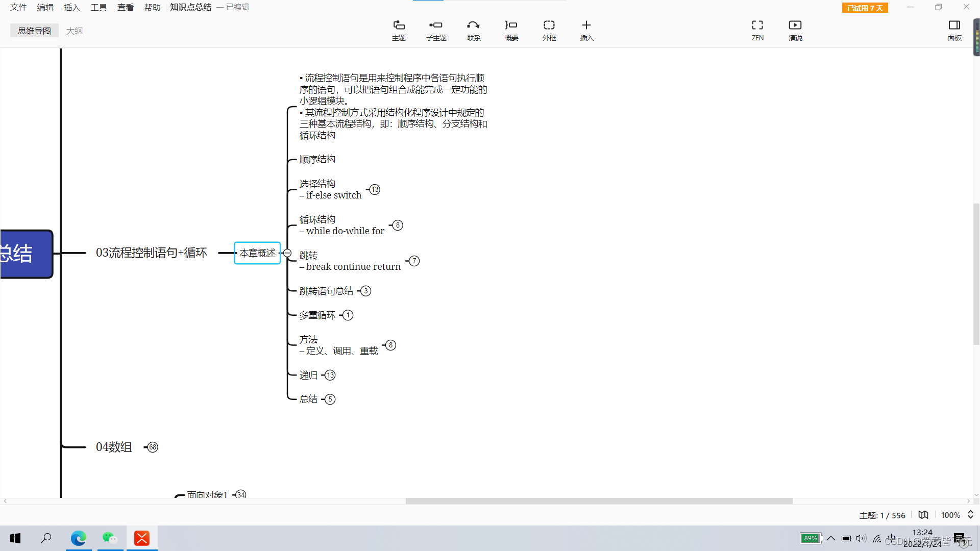The image size is (980, 551).
Task: Expand 跳转语句总结 node with 3 children
Action: click(x=365, y=291)
